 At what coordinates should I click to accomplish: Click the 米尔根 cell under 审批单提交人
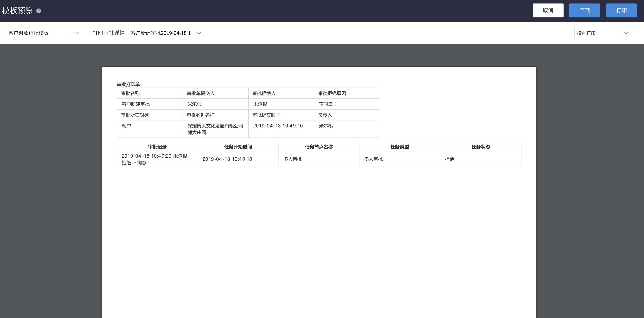tap(215, 104)
